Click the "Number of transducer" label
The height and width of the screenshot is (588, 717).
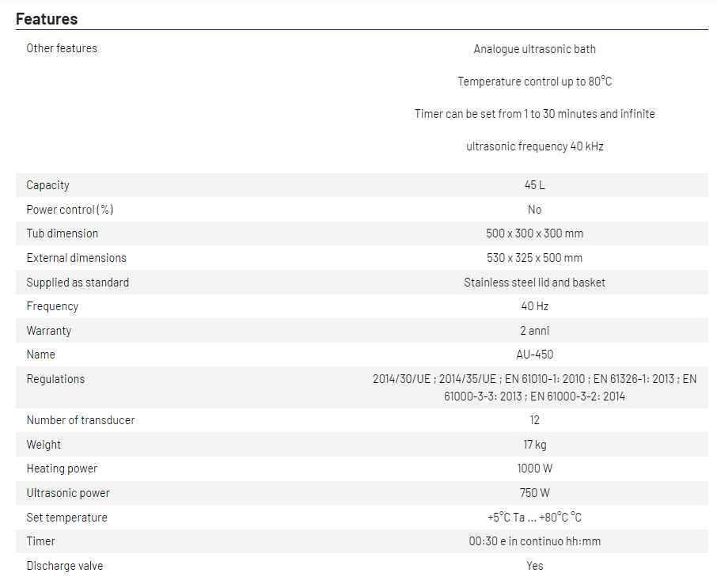click(x=81, y=420)
